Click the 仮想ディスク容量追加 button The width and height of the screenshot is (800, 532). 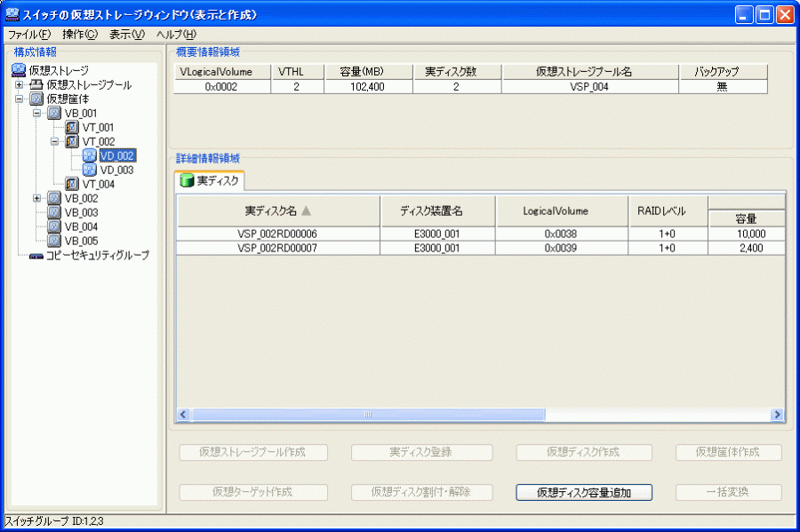584,492
